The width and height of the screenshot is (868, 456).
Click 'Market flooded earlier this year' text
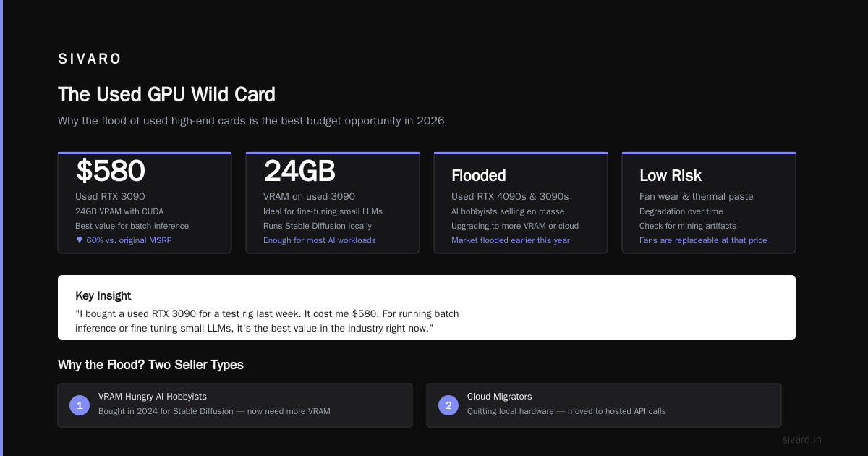coord(511,240)
